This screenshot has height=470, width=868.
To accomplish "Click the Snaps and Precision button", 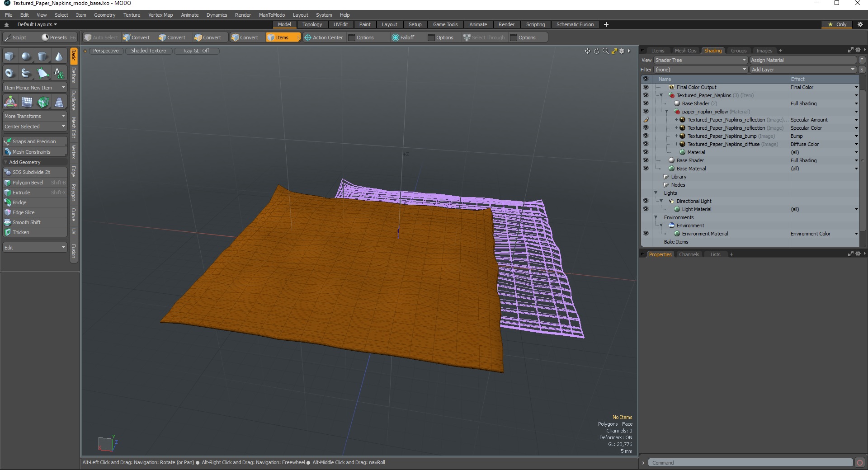I will (35, 141).
